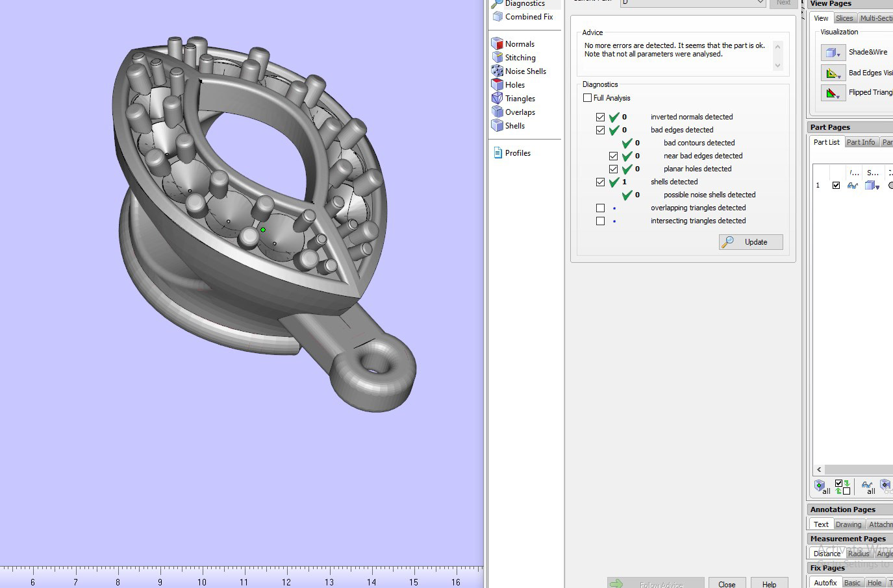The image size is (893, 588).
Task: Click 'possible noise shells detected' text
Action: pyautogui.click(x=709, y=195)
